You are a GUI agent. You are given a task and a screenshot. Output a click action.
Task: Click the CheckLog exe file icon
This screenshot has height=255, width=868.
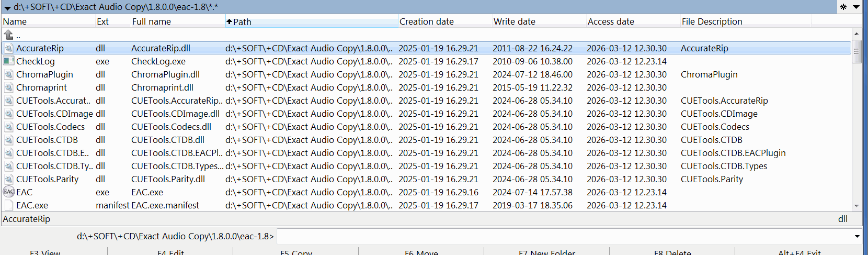(8, 61)
